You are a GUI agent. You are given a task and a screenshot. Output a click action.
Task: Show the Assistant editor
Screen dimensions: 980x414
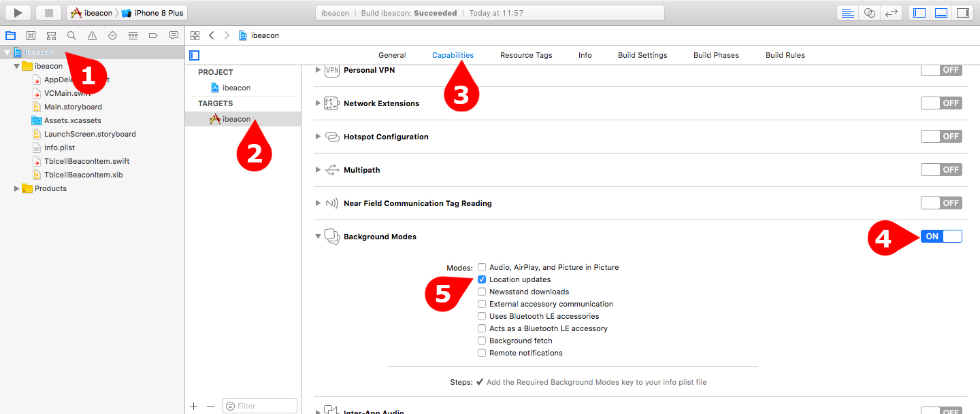(869, 12)
